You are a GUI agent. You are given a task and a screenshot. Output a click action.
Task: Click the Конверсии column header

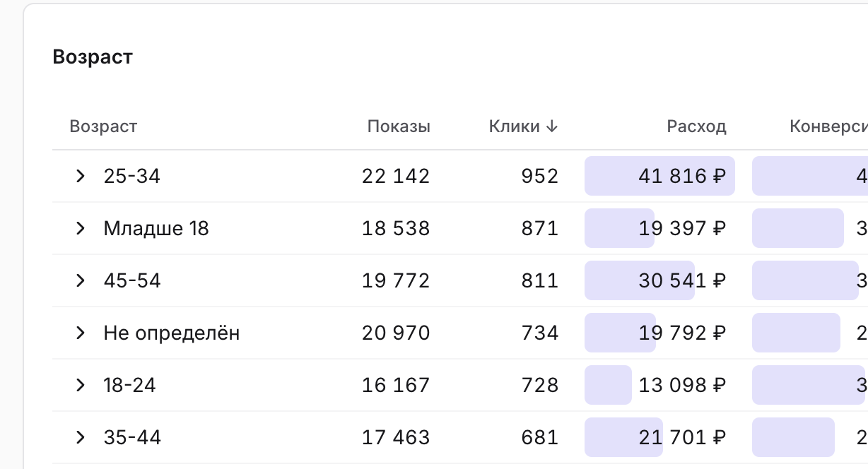828,126
